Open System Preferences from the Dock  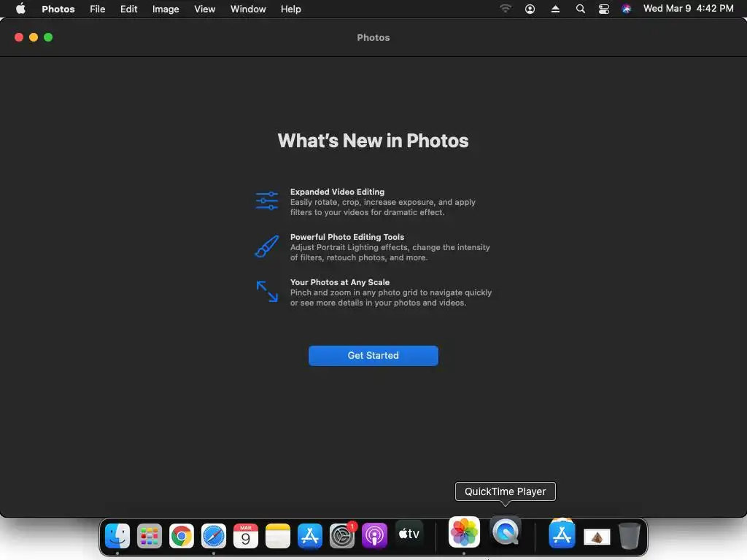click(x=342, y=536)
